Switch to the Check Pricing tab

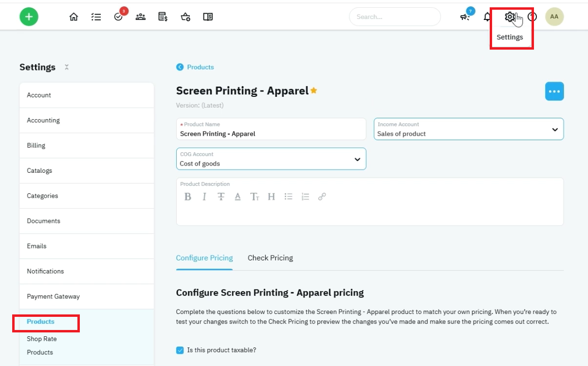pyautogui.click(x=270, y=258)
